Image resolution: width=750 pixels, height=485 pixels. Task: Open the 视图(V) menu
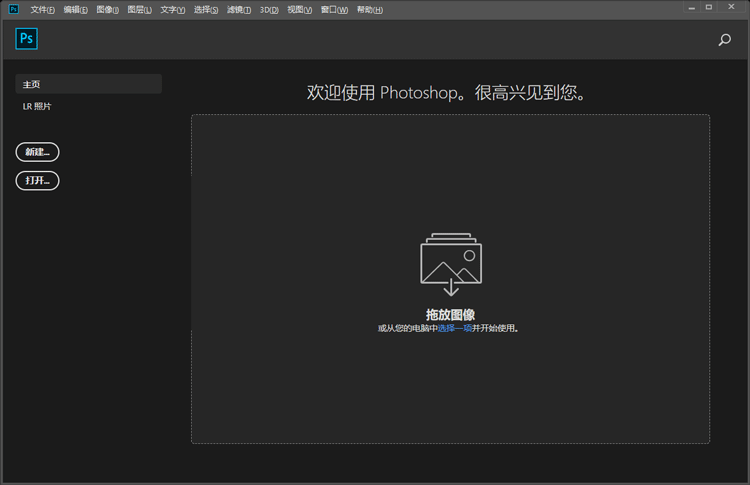click(x=299, y=10)
